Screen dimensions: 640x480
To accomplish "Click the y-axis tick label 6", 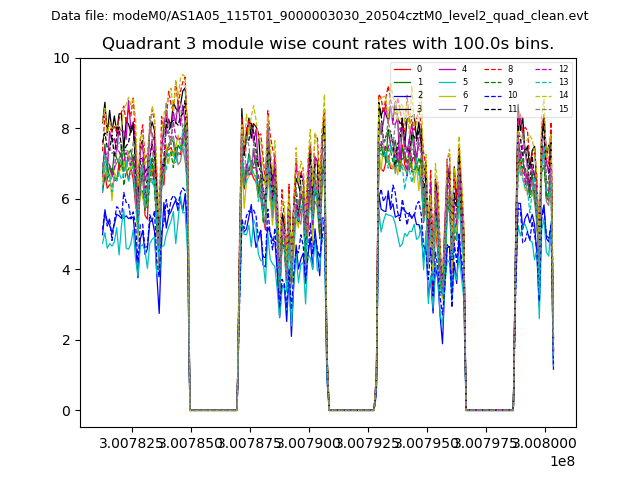I will (x=65, y=199).
